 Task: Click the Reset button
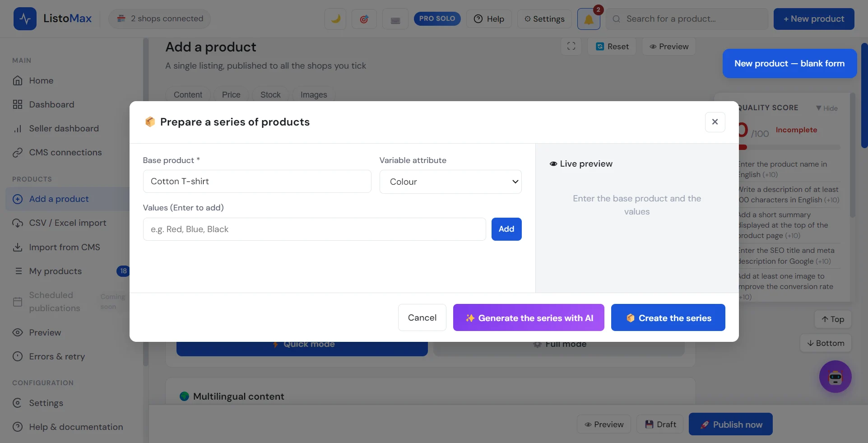612,46
